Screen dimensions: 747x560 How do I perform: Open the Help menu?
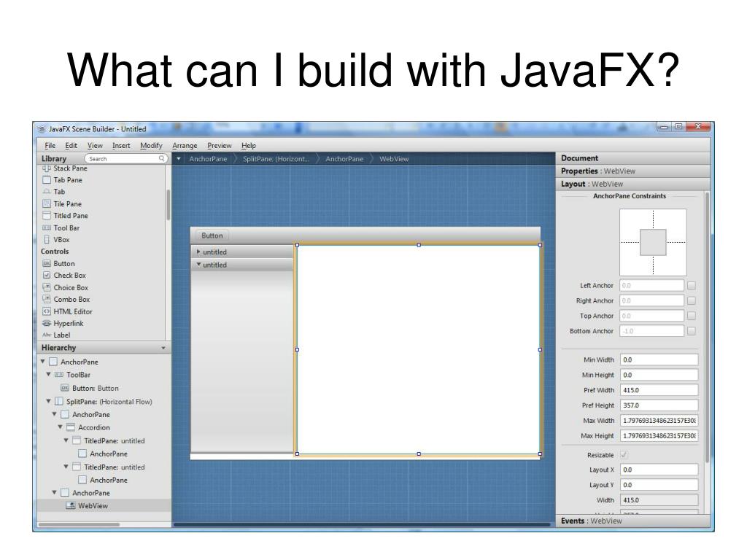(x=248, y=146)
